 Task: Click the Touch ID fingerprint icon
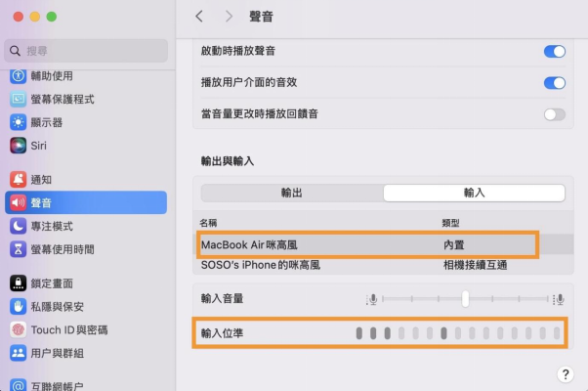pos(18,329)
